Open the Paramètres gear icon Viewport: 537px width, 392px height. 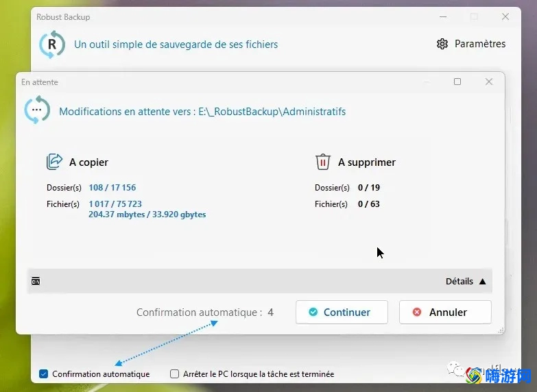(x=442, y=44)
